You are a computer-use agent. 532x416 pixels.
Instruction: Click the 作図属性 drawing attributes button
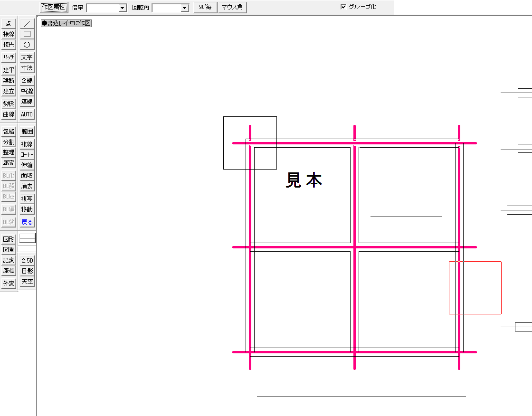click(54, 7)
